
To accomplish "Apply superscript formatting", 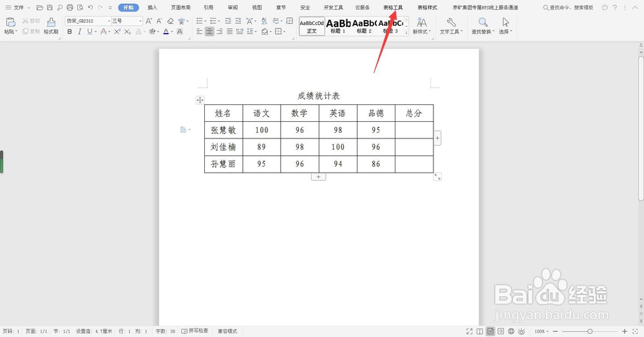I will [x=117, y=32].
